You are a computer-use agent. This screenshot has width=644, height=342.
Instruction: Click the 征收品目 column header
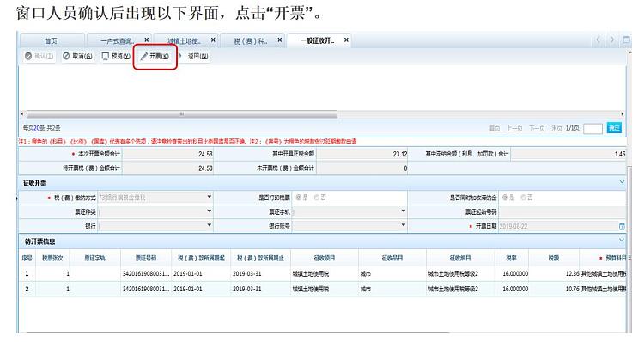tap(392, 258)
